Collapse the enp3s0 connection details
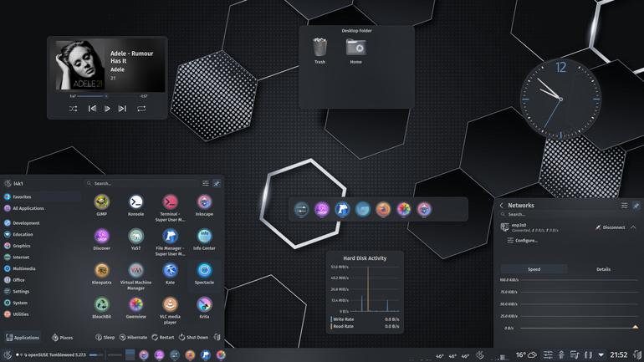Viewport: 644px width, 362px height. [x=633, y=227]
